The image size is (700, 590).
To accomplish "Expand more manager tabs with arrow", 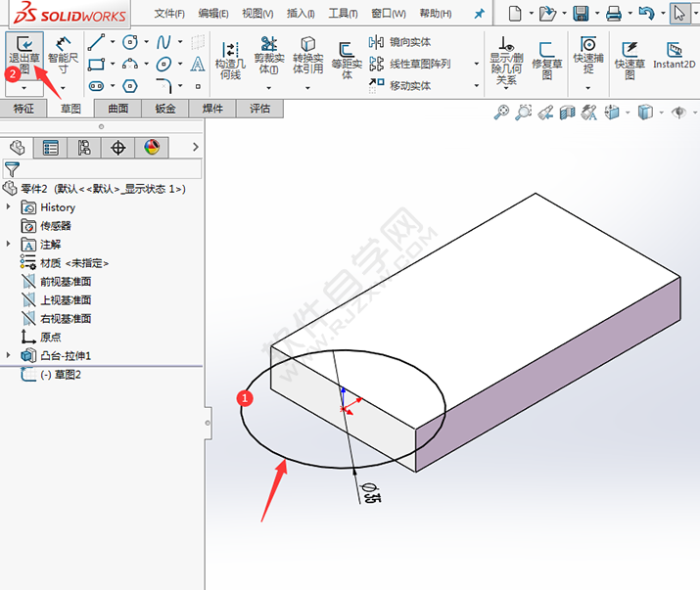I will point(195,147).
